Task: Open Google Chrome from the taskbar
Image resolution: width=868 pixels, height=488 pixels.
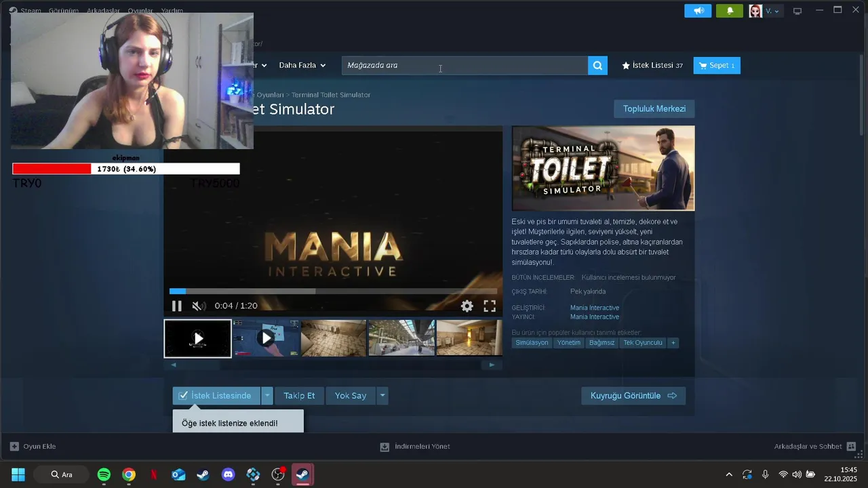Action: pyautogui.click(x=129, y=474)
